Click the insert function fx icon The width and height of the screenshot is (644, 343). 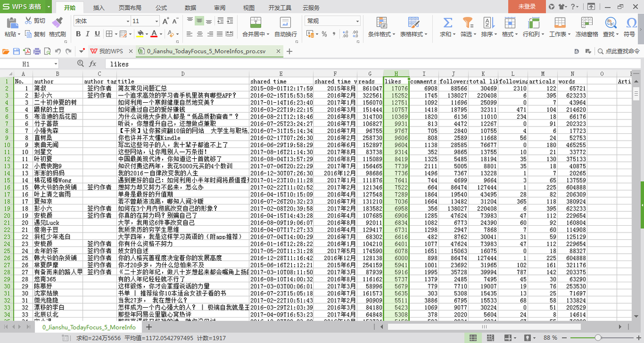tap(92, 63)
